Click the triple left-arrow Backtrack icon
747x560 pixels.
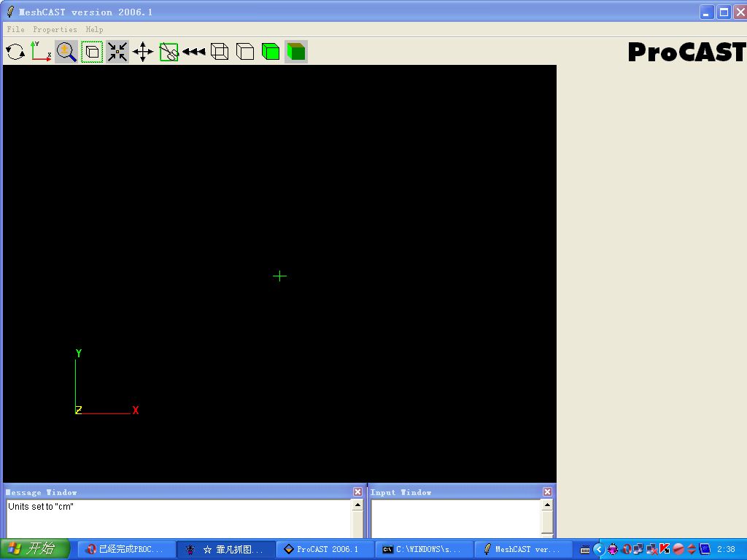(194, 52)
